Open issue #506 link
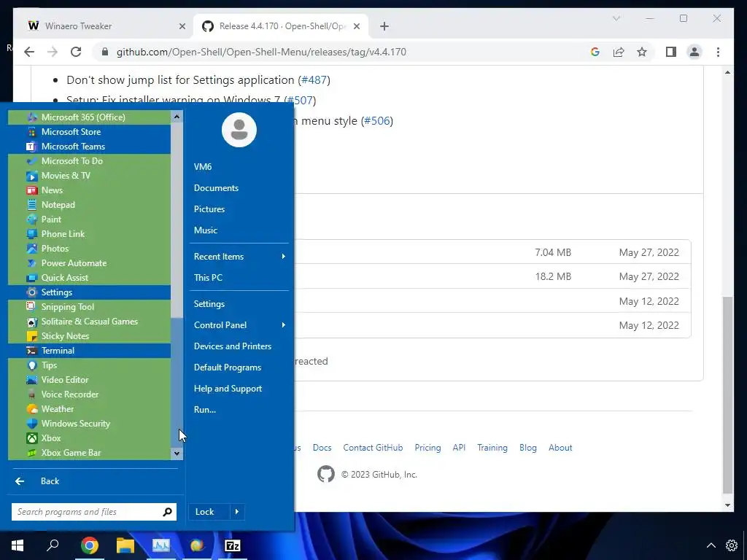The width and height of the screenshot is (747, 560). 377,121
